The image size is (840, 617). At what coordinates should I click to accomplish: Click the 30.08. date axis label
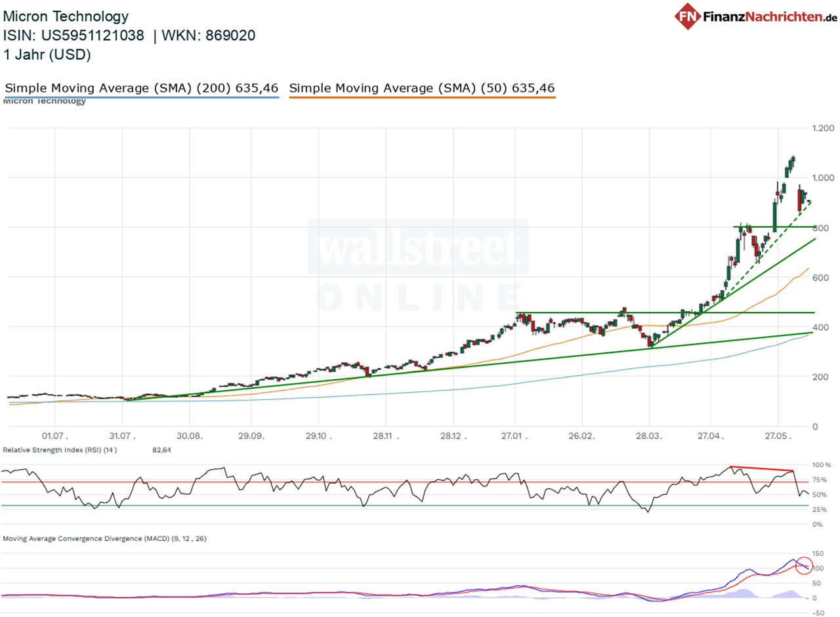coord(189,436)
